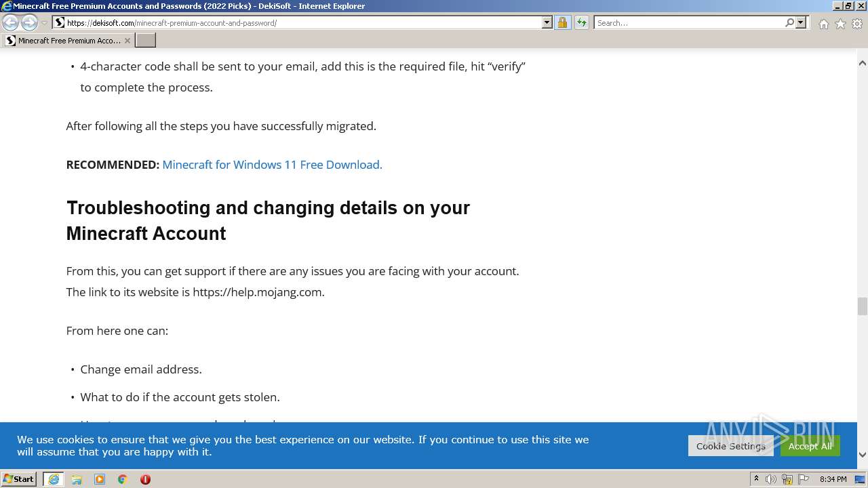Open network connection tray icon
This screenshot has height=488, width=868.
point(787,479)
